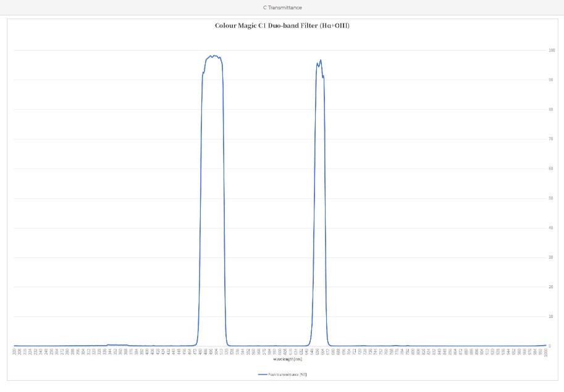Click the top of the OIII transmission peak
The image size is (564, 392).
click(x=214, y=56)
